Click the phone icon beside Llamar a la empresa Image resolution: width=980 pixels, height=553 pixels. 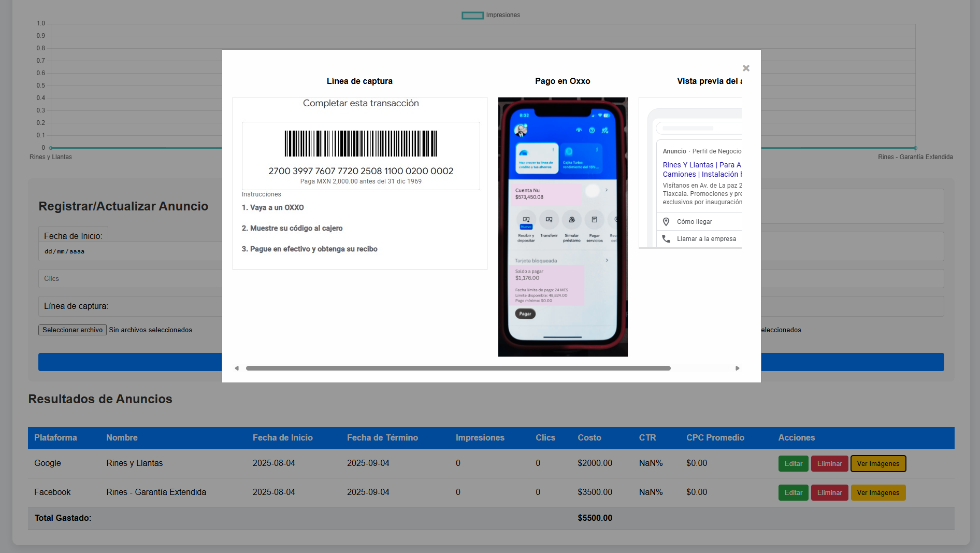(x=667, y=239)
